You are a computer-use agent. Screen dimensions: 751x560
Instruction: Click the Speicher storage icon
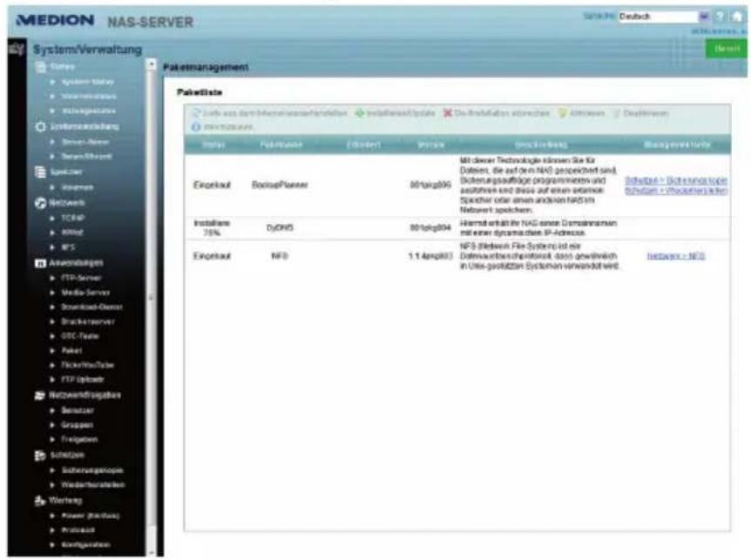click(x=41, y=172)
